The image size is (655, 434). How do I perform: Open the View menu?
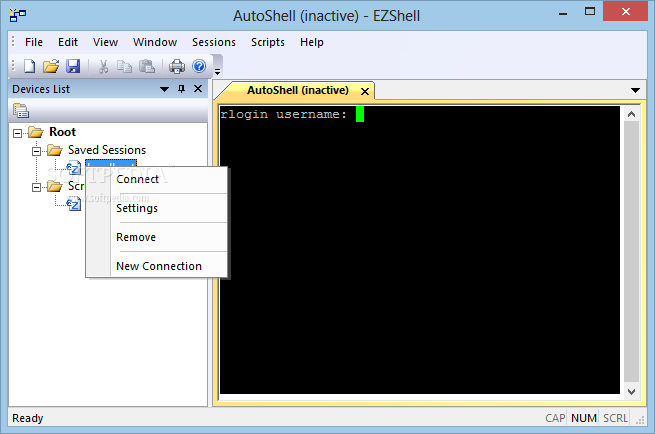pyautogui.click(x=105, y=42)
